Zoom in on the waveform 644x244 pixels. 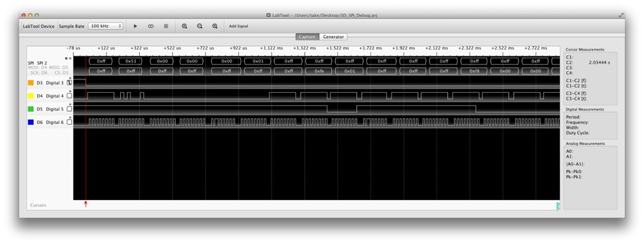click(x=185, y=26)
